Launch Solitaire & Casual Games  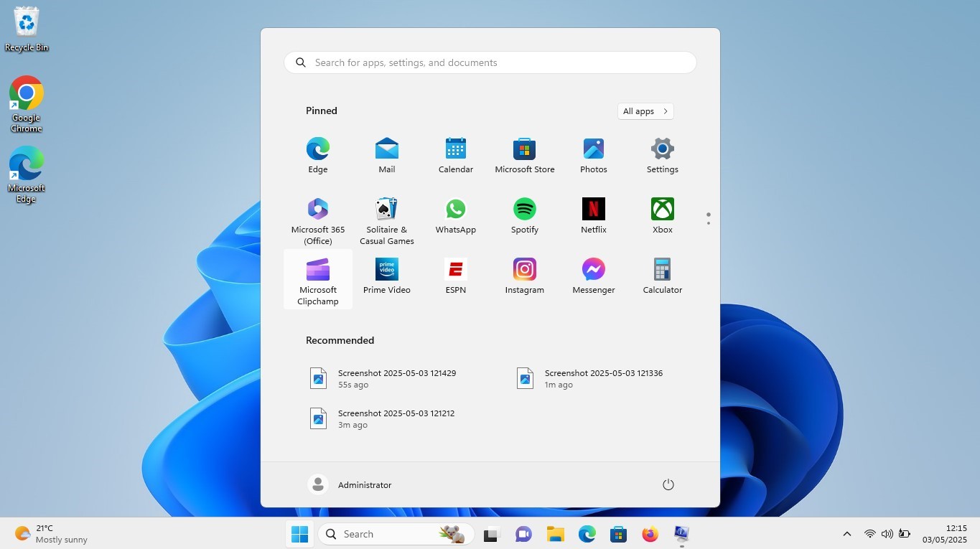coord(387,219)
